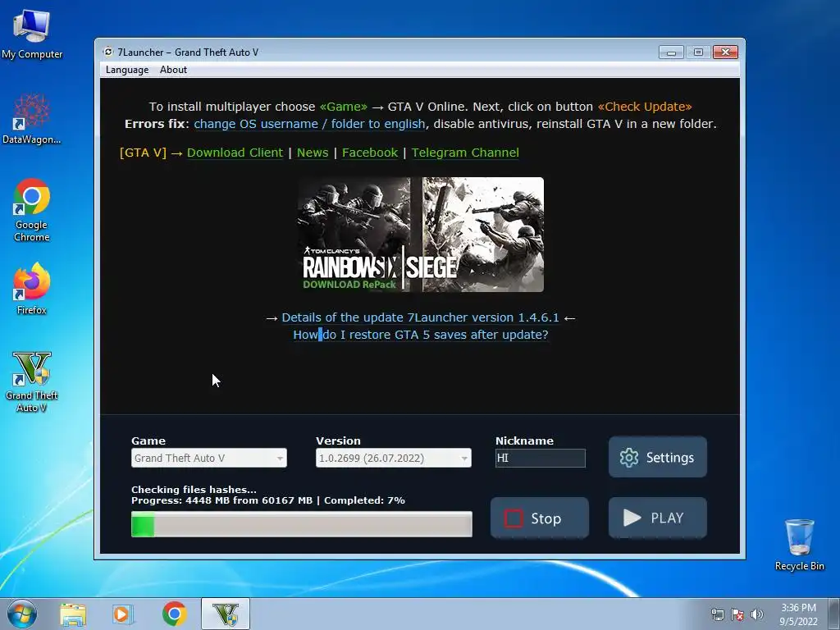The width and height of the screenshot is (840, 630).
Task: Open the Action Center flag icon
Action: [737, 614]
